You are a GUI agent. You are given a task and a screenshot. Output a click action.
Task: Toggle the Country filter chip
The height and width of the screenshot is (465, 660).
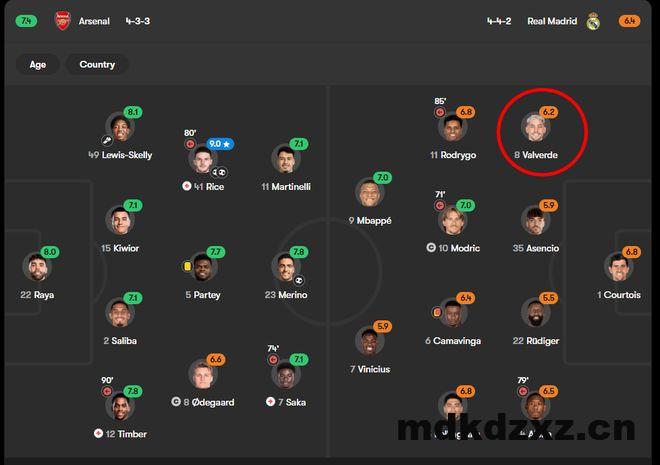point(97,64)
